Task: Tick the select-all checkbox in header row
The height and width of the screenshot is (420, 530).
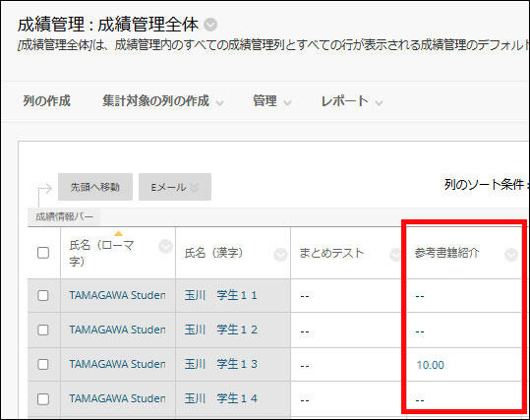Action: [43, 253]
